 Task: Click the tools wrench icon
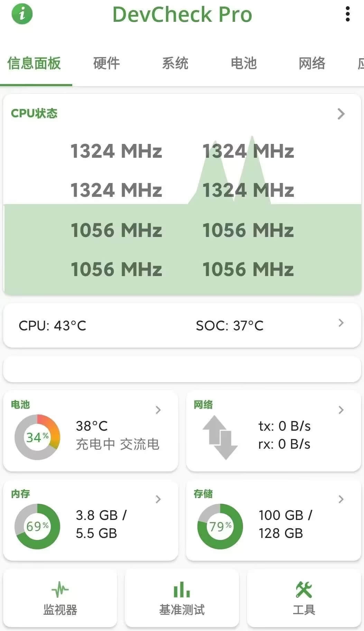coord(304,589)
